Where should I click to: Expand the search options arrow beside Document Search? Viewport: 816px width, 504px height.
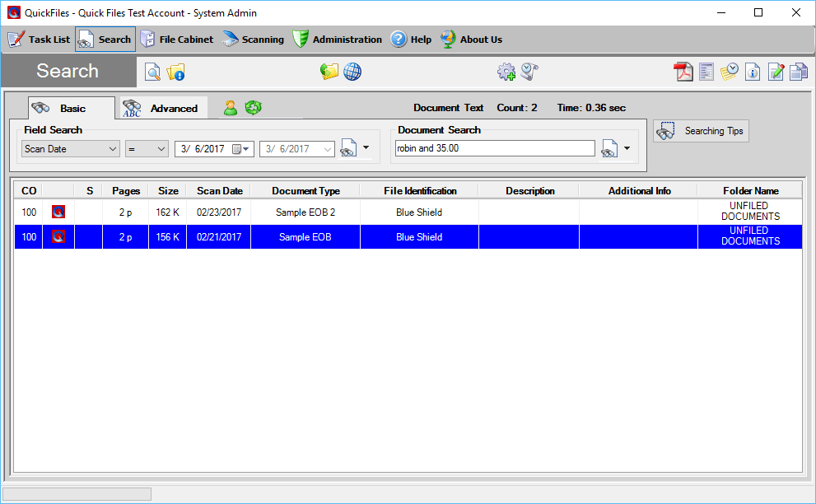[x=626, y=148]
